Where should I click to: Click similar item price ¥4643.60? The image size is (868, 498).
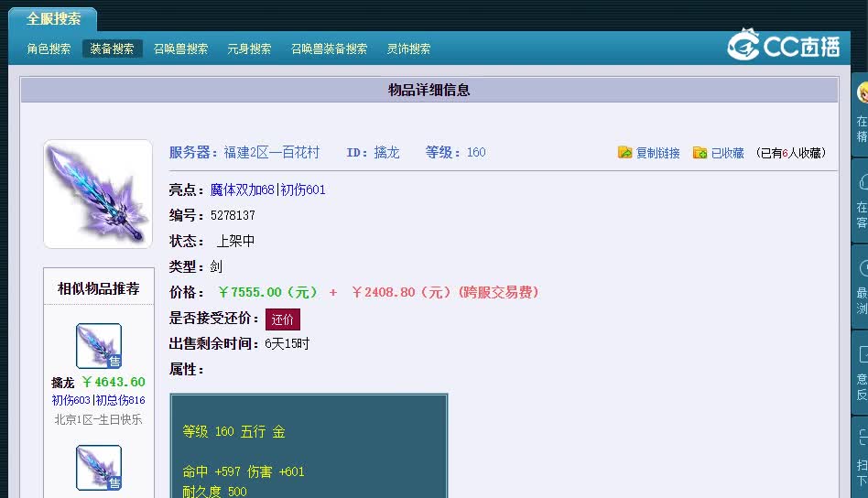point(114,382)
